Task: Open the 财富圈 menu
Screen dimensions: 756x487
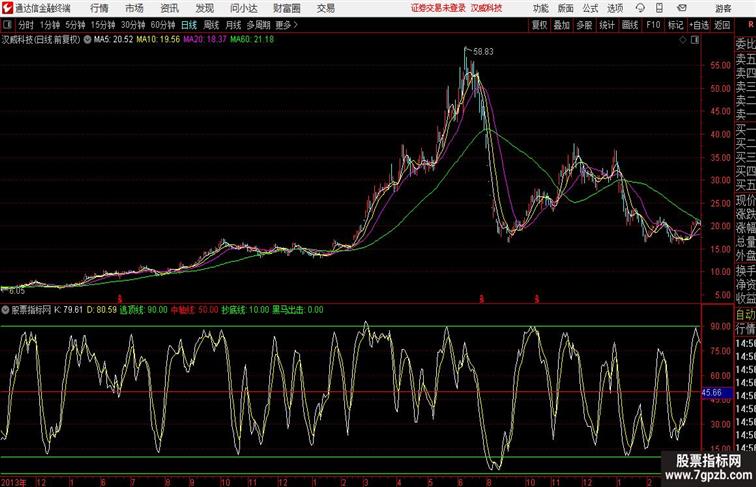Action: (x=287, y=8)
